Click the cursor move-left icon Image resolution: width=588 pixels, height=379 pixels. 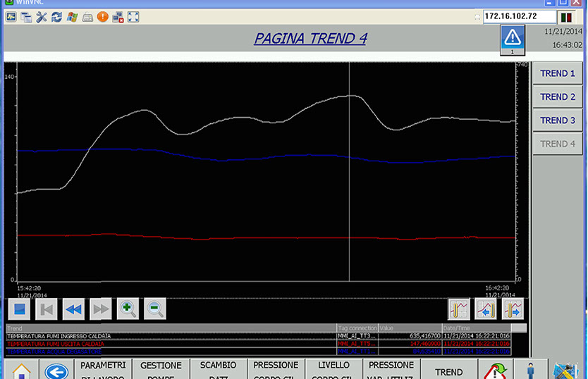(486, 308)
